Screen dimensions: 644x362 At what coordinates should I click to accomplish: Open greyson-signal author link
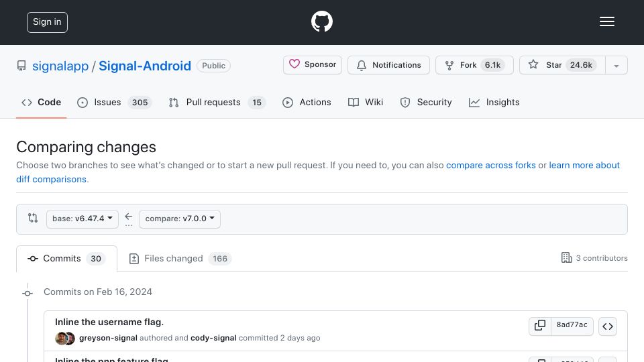(x=108, y=338)
